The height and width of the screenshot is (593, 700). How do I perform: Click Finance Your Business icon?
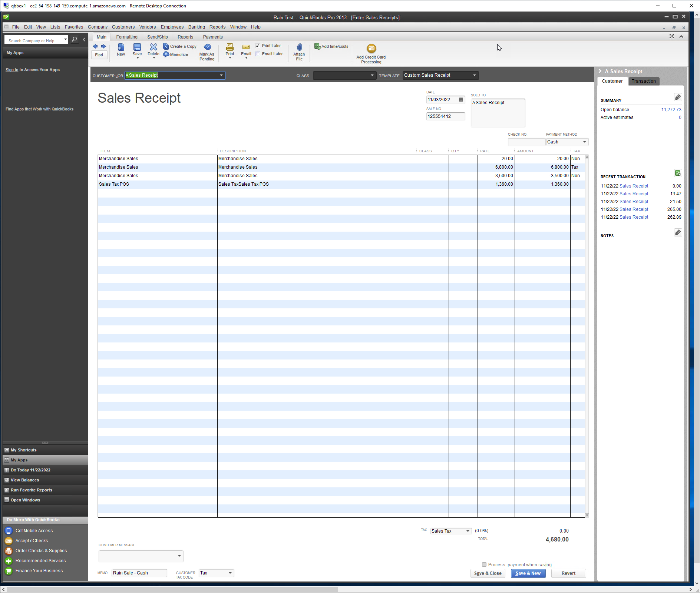tap(9, 571)
